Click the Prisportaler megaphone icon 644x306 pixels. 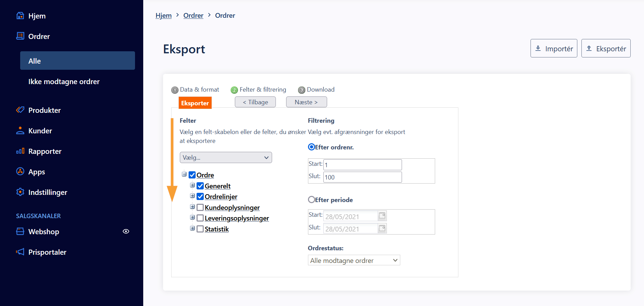[20, 252]
